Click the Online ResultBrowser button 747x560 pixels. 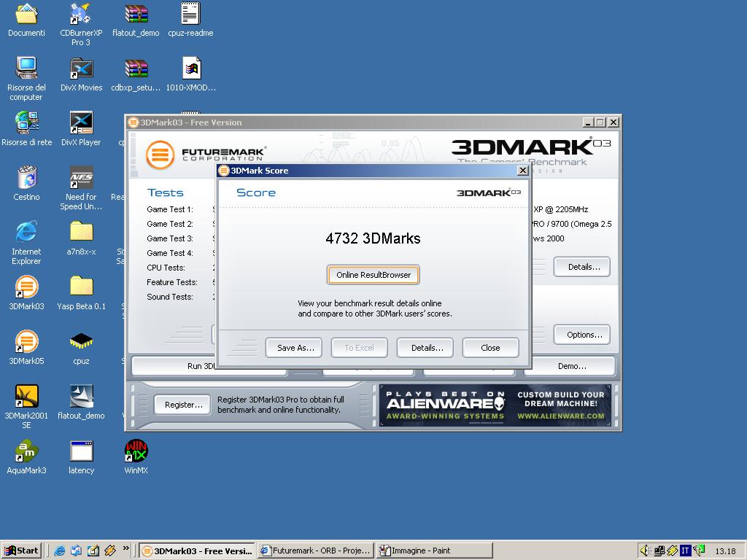coord(373,275)
